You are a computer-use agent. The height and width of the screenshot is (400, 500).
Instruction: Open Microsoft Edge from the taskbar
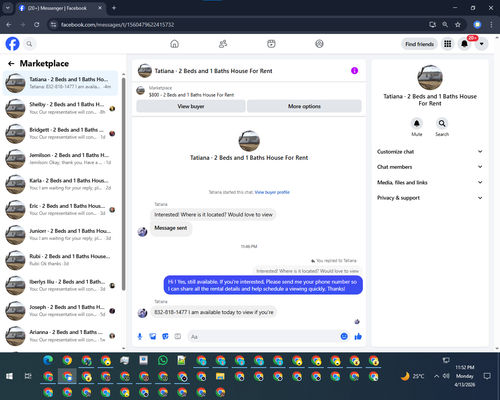click(48, 360)
